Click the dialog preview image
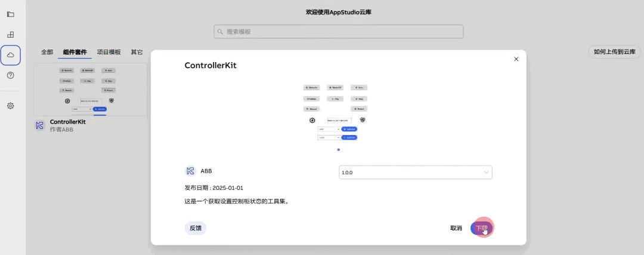Image resolution: width=644 pixels, height=255 pixels. click(336, 112)
